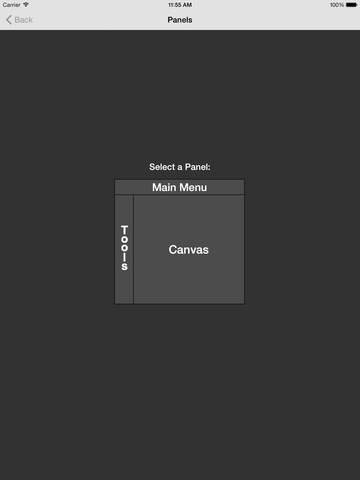
Task: Tap the Wi-Fi icon in status bar
Action: pos(26,5)
